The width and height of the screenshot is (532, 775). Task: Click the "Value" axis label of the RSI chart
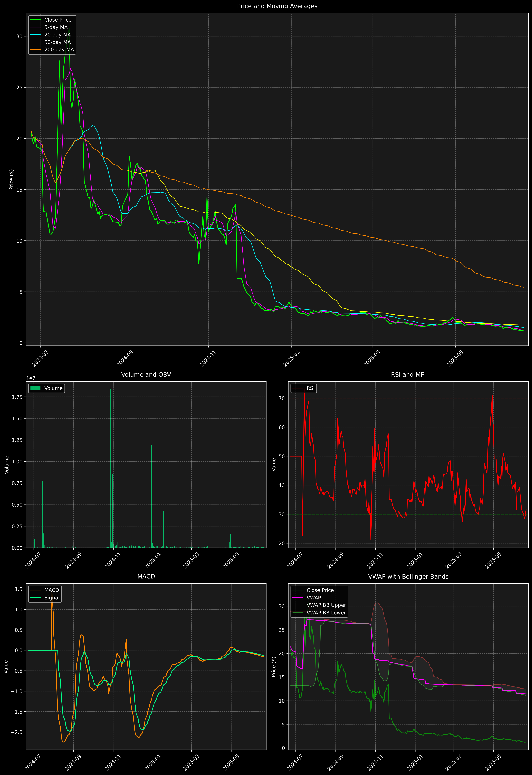coord(274,464)
